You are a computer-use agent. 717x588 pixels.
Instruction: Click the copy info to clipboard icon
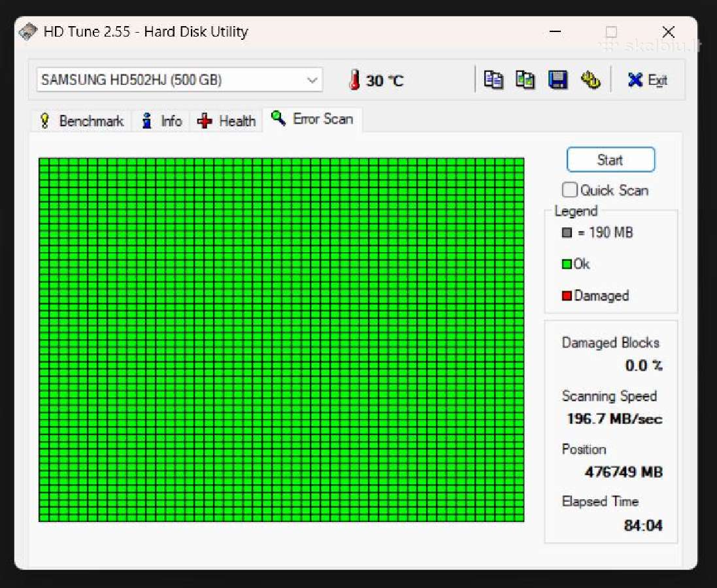[x=493, y=80]
